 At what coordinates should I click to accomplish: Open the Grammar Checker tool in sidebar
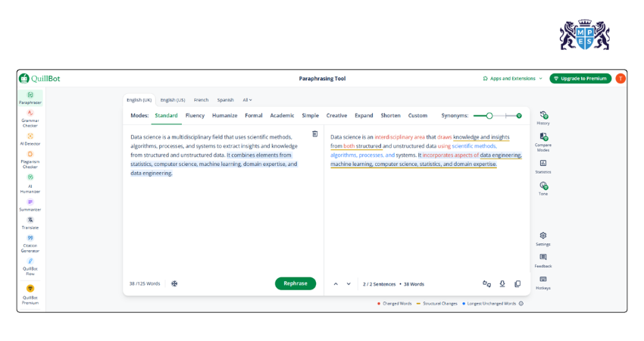[30, 117]
